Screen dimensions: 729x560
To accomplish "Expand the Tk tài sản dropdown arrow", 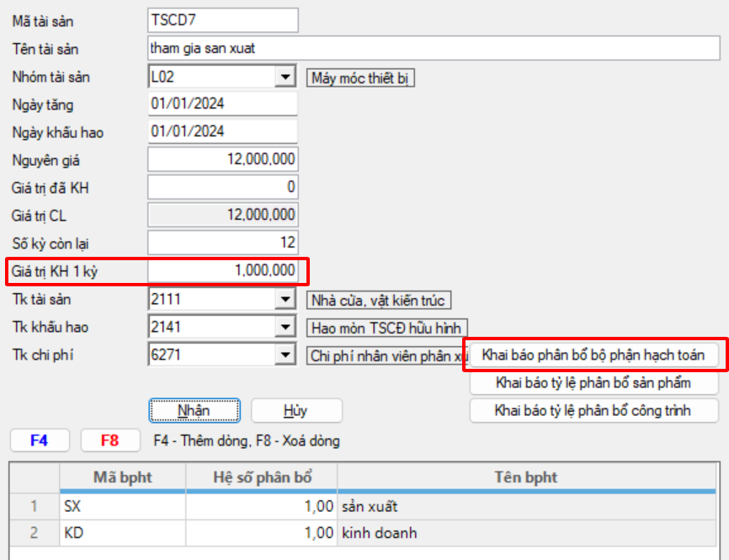I will click(x=285, y=300).
